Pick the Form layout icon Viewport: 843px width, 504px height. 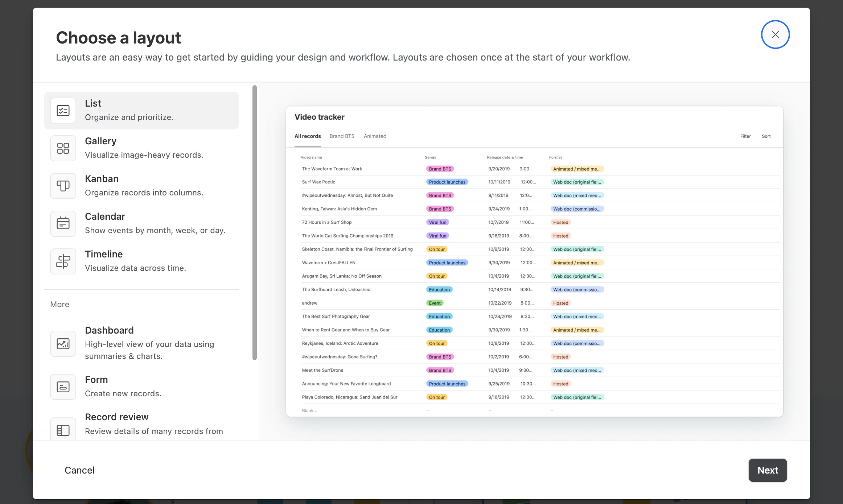[x=63, y=387]
